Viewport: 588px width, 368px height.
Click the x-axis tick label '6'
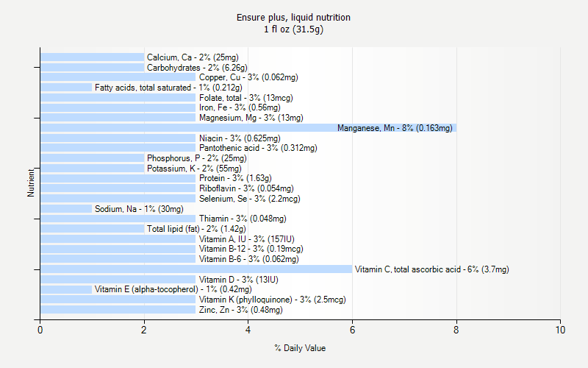point(352,330)
